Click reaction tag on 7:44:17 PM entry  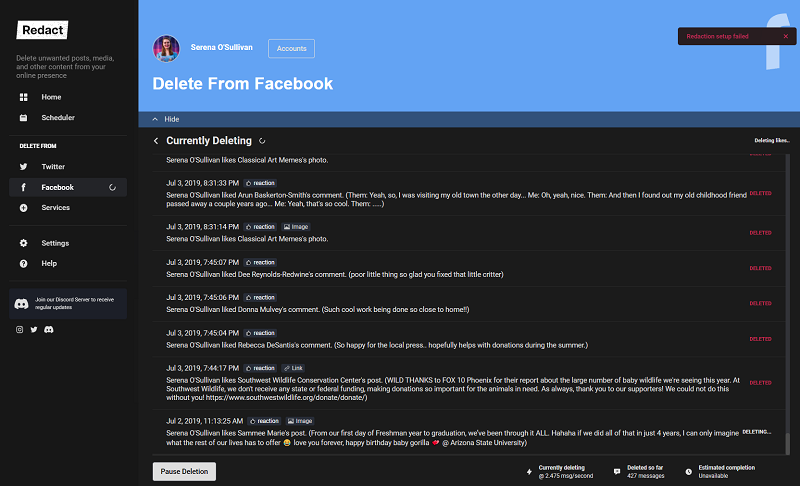pos(260,368)
